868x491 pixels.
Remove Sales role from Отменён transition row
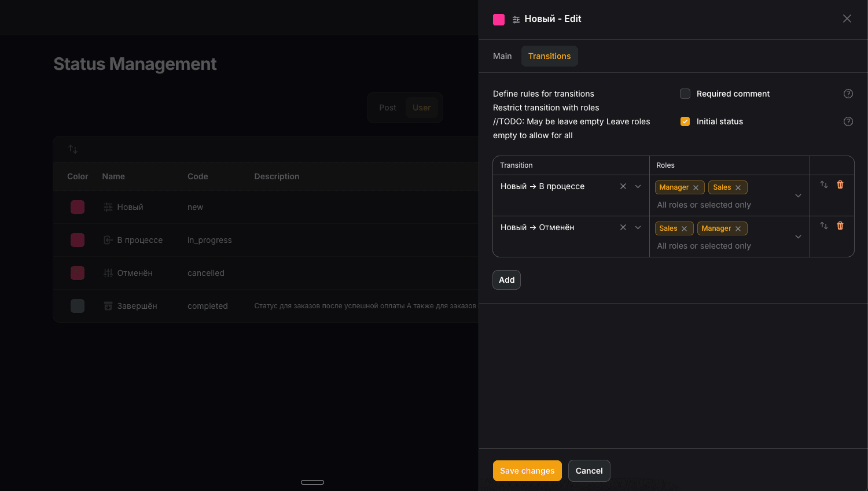pyautogui.click(x=685, y=228)
